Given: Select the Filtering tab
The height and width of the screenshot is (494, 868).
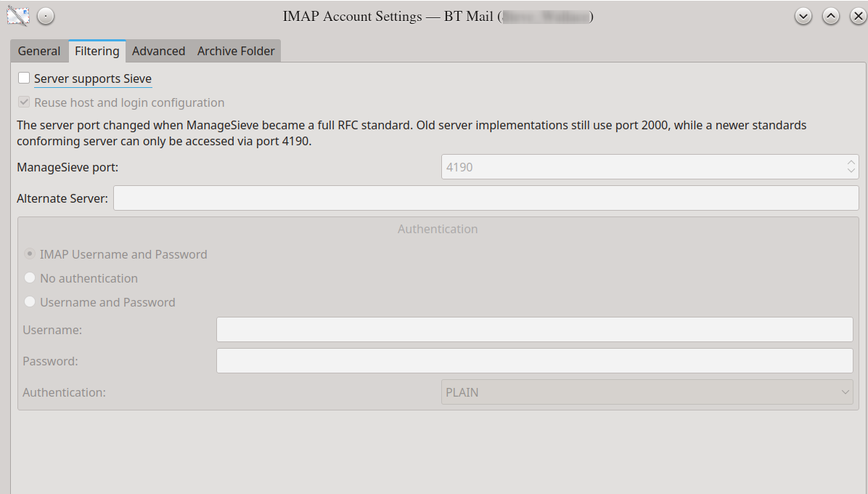Looking at the screenshot, I should 97,51.
